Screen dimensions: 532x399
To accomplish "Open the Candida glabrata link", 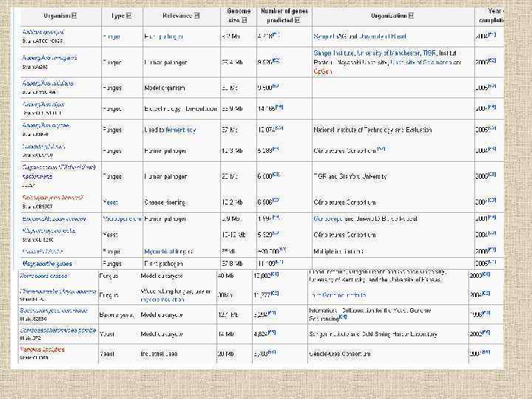I will coord(44,146).
